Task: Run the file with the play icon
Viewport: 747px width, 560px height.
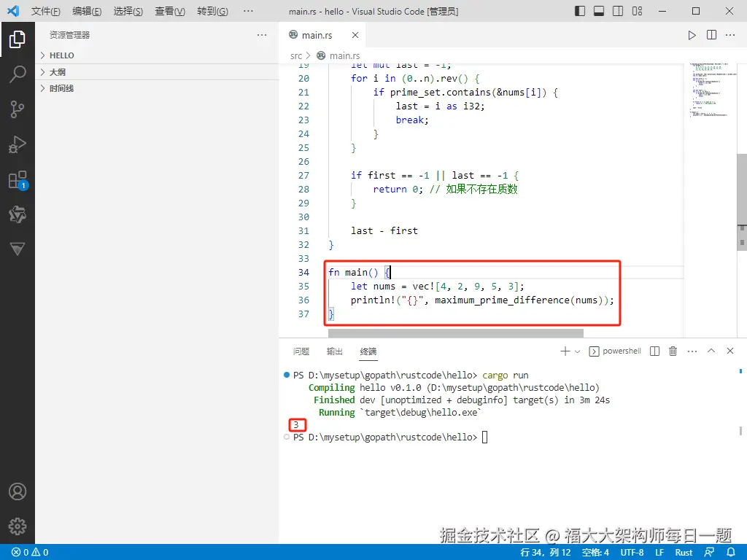Action: pyautogui.click(x=692, y=35)
